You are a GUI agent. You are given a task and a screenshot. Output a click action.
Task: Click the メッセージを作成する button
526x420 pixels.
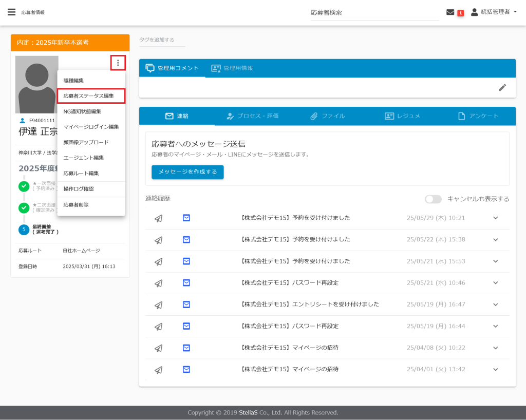point(187,172)
